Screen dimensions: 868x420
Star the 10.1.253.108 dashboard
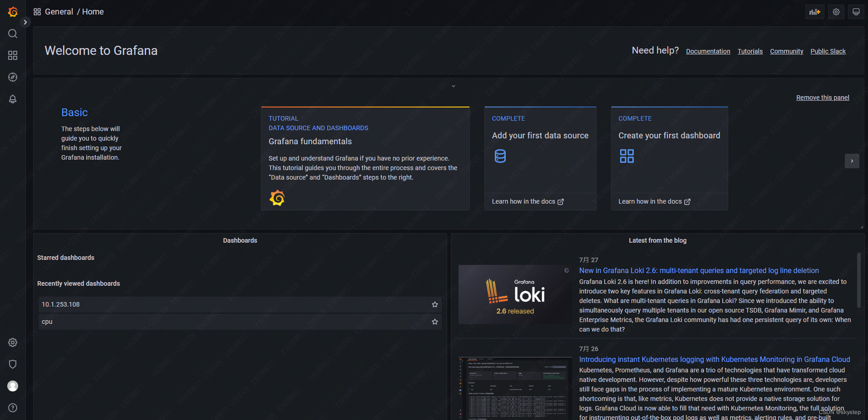click(435, 304)
